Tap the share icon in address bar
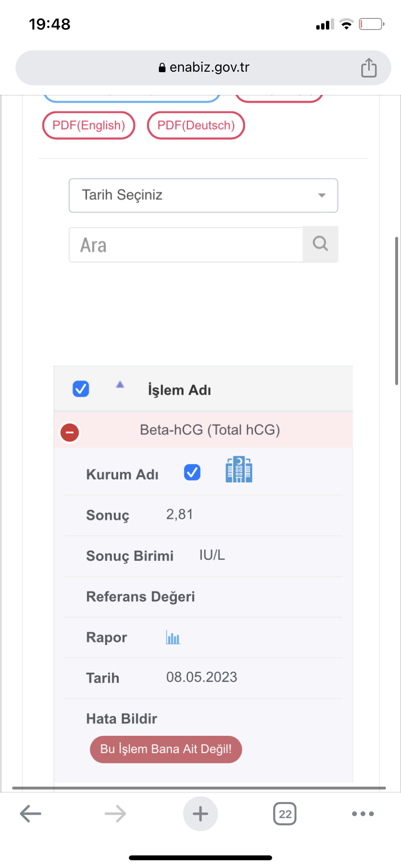Viewport: 401px width, 868px height. (x=369, y=68)
